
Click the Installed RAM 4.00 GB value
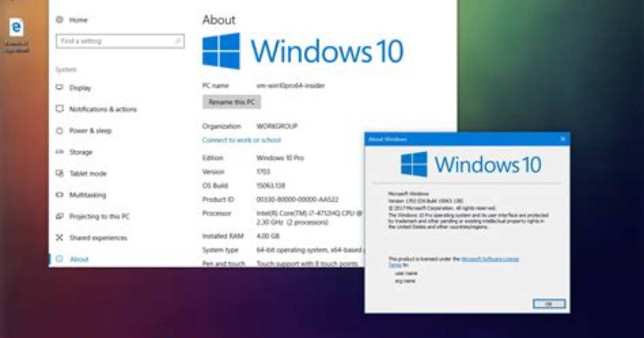tap(268, 236)
